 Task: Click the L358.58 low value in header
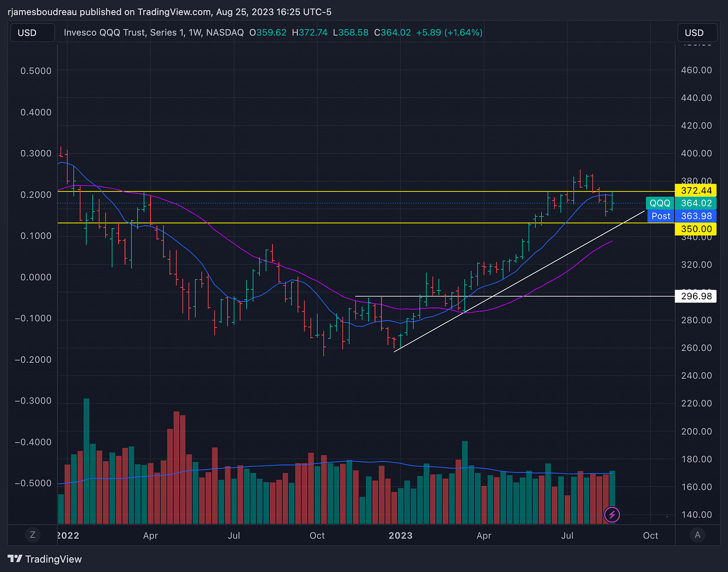[350, 32]
